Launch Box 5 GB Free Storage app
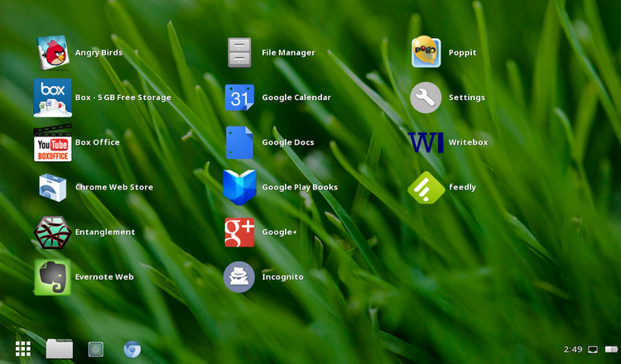 point(53,98)
